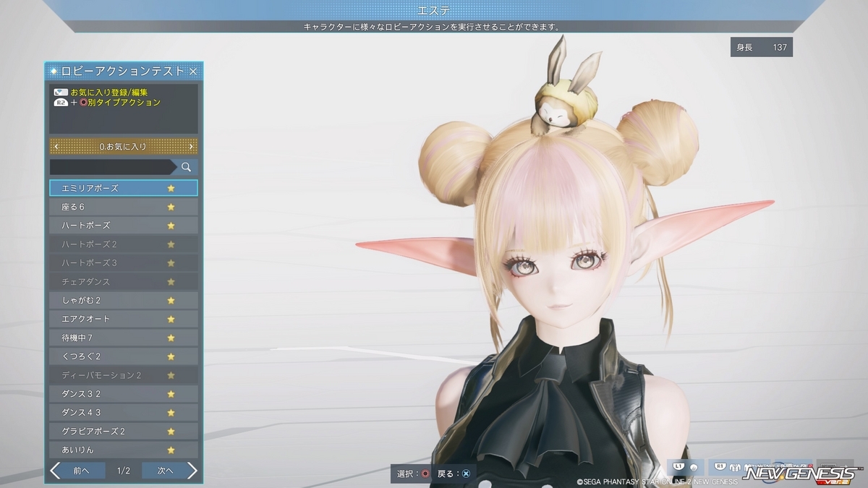Select the しゃがむ2 lobby action
The image size is (868, 488).
pyautogui.click(x=124, y=301)
